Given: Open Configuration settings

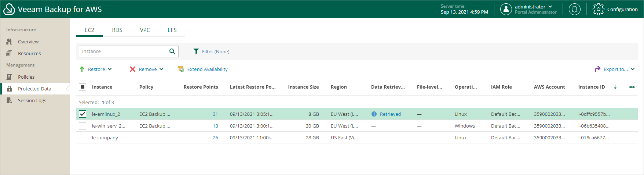Looking at the screenshot, I should [x=615, y=9].
